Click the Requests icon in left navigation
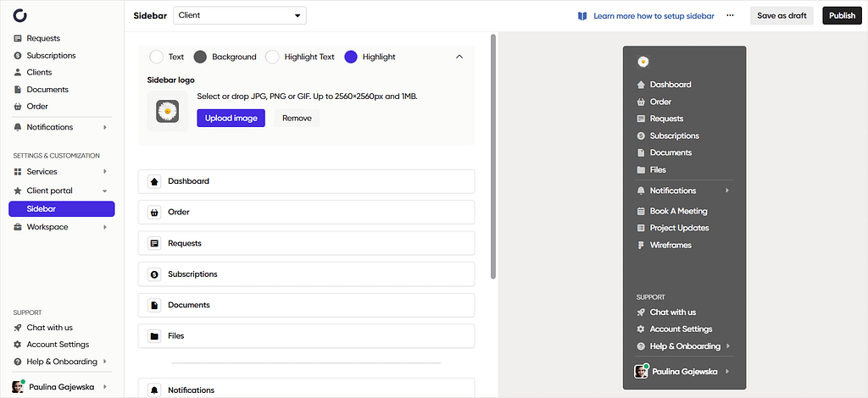The image size is (868, 398). pos(18,39)
